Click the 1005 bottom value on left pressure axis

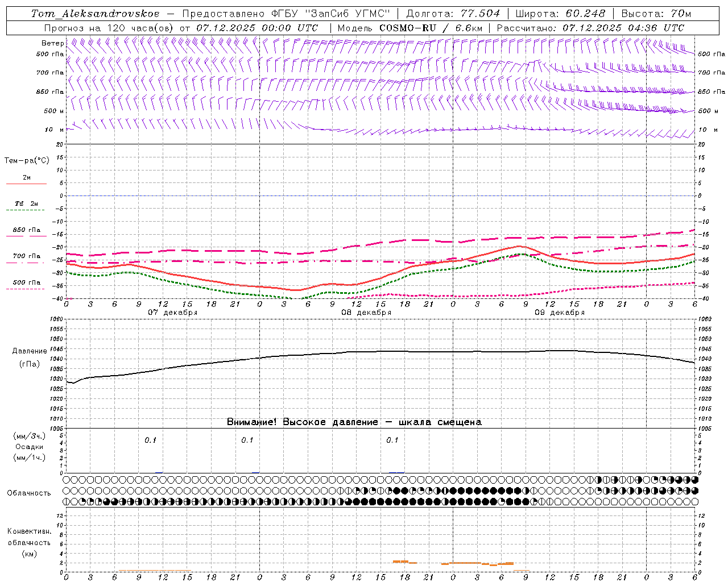(x=56, y=428)
